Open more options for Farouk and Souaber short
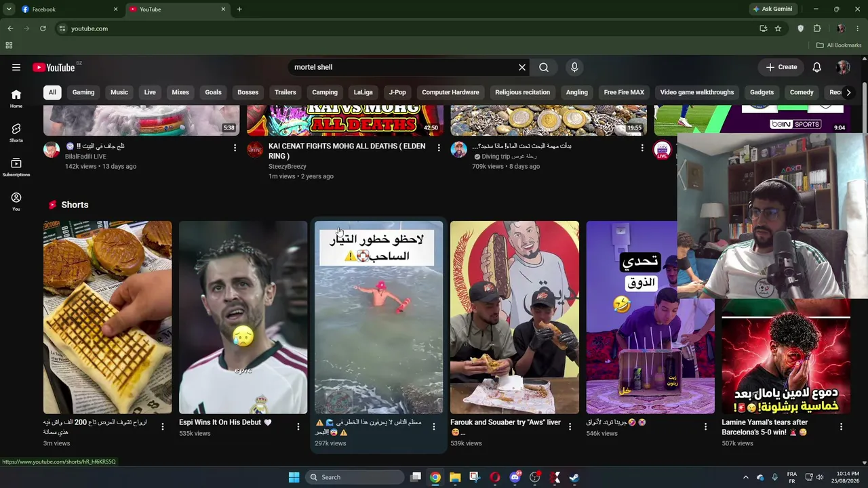The height and width of the screenshot is (488, 868). click(x=570, y=426)
